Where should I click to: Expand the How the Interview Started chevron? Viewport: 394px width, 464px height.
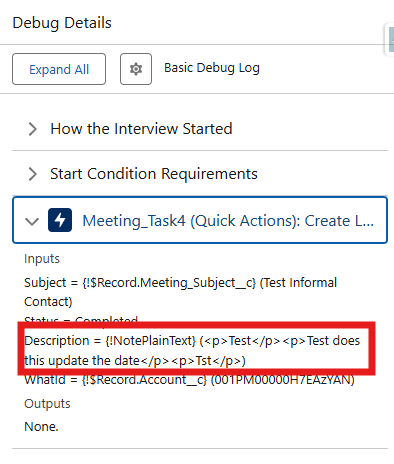(x=32, y=129)
